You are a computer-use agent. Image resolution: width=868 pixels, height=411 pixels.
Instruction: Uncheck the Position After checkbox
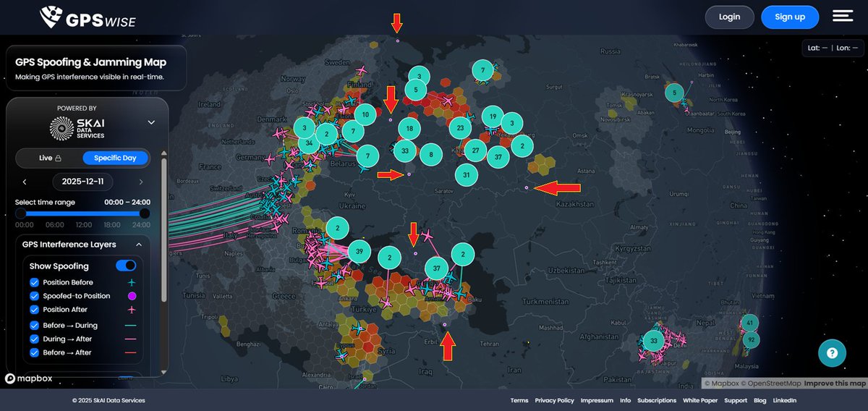(x=34, y=310)
